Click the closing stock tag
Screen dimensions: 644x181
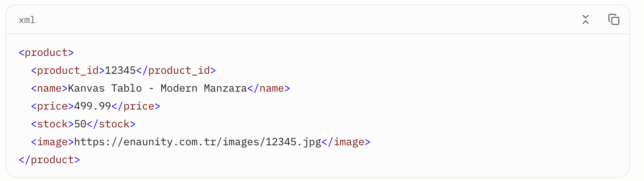[111, 124]
